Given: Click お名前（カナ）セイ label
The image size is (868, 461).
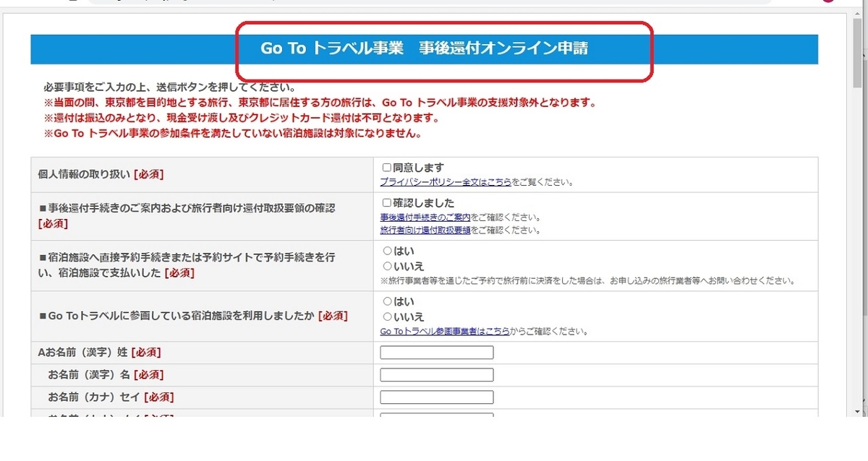Looking at the screenshot, I should [111, 397].
